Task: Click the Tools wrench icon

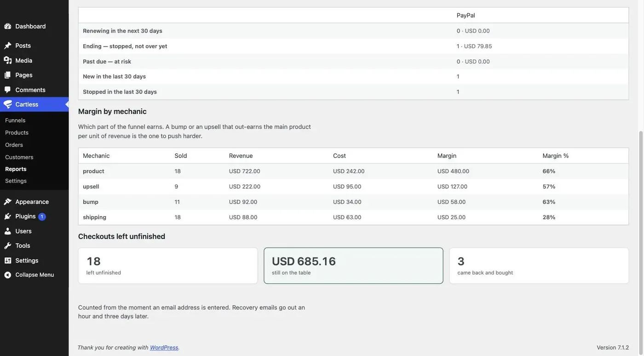Action: coord(8,246)
